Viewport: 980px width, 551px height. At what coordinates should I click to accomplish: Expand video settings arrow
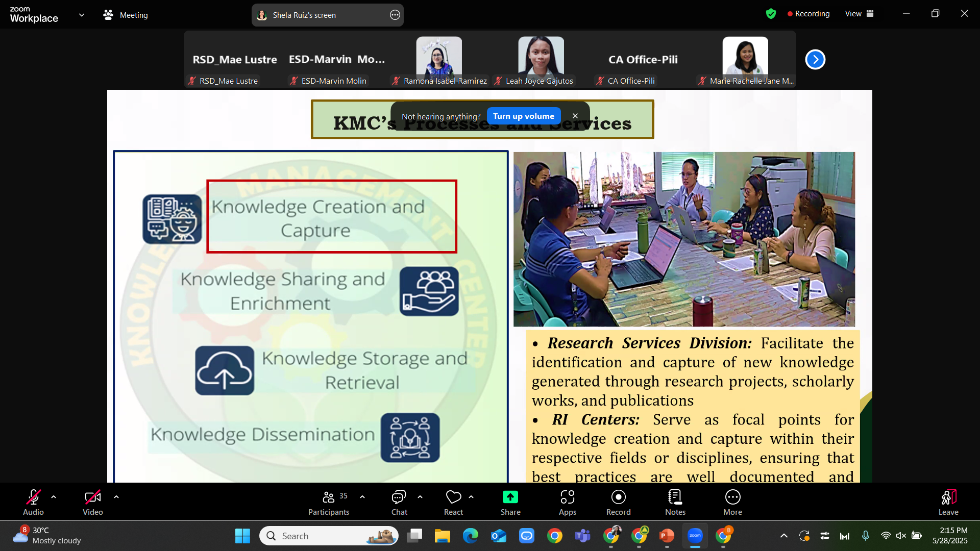(116, 497)
